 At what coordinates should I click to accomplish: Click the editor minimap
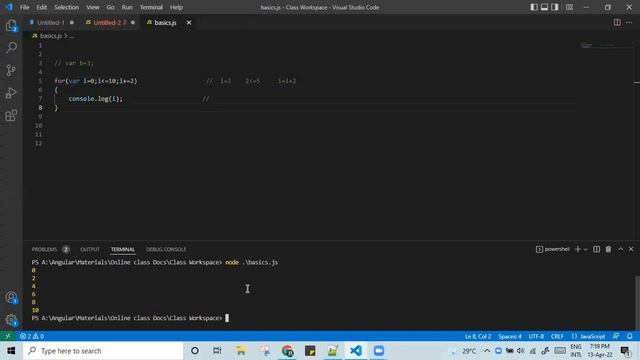click(x=608, y=45)
